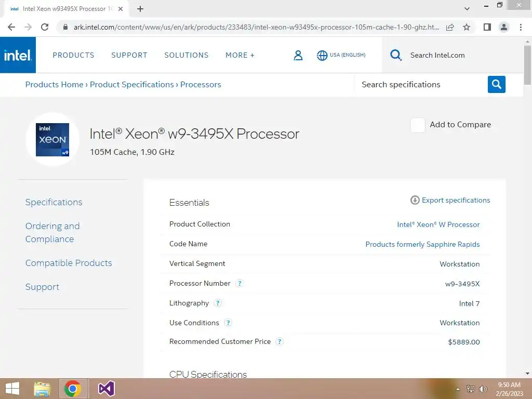Image resolution: width=532 pixels, height=399 pixels.
Task: Open the PRODUCTS menu
Action: tap(73, 55)
